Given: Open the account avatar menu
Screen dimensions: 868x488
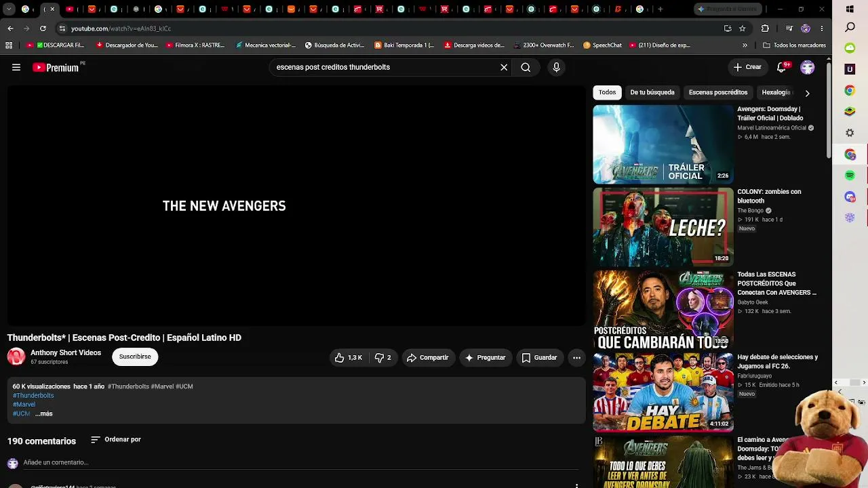Looking at the screenshot, I should coord(807,67).
